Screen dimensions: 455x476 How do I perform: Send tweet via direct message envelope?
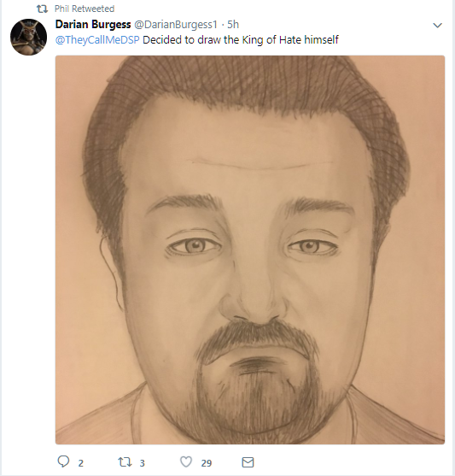pyautogui.click(x=248, y=462)
